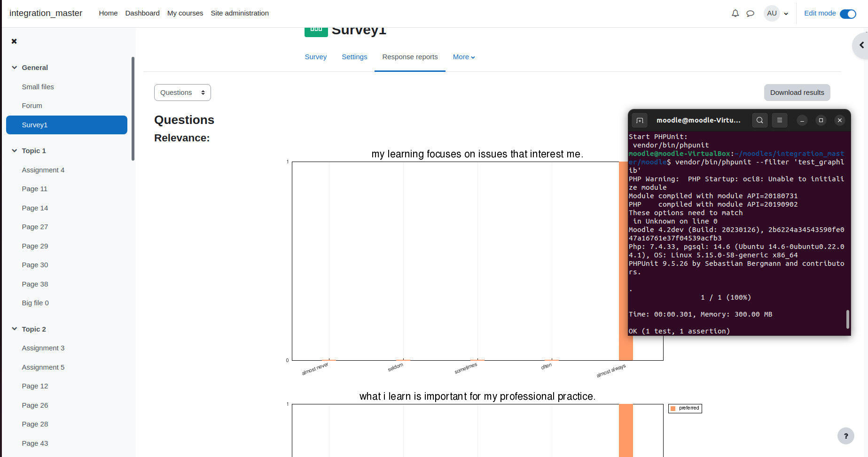868x457 pixels.
Task: Select Survey1 in course index
Action: click(x=67, y=125)
